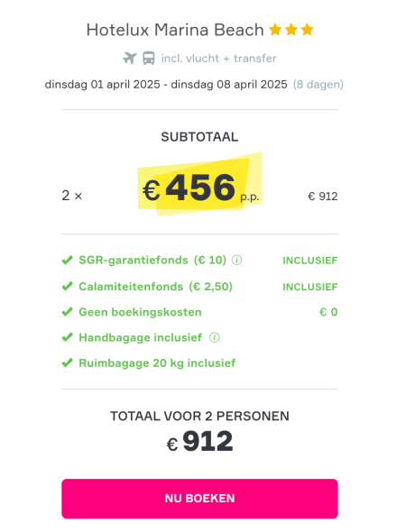Click the NU BOEKEN button
Image resolution: width=406 pixels, height=532 pixels.
199,499
